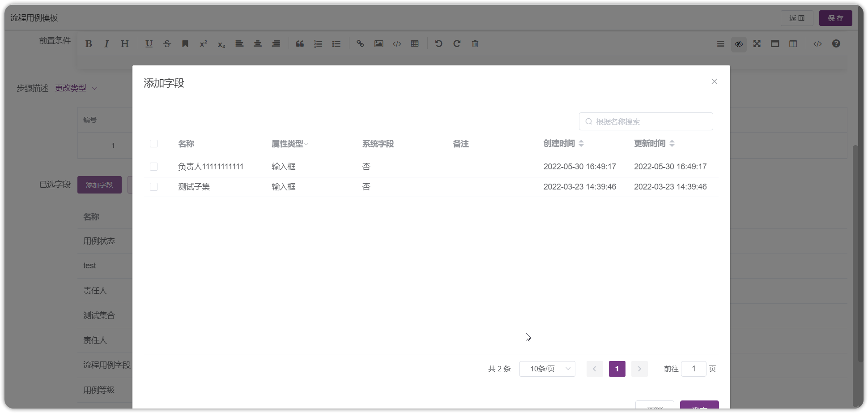Screen dimensions: 868x413
Task: Expand the 更改类型 dropdown
Action: [76, 88]
